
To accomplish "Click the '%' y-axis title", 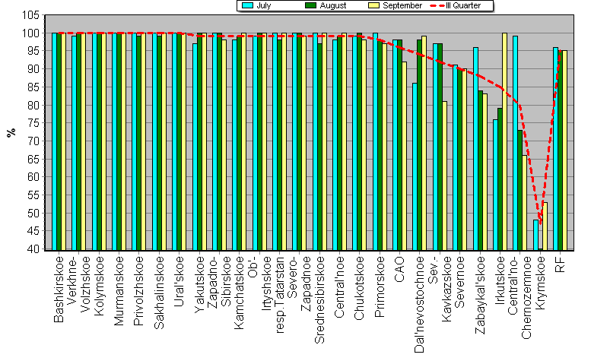I will (11, 132).
